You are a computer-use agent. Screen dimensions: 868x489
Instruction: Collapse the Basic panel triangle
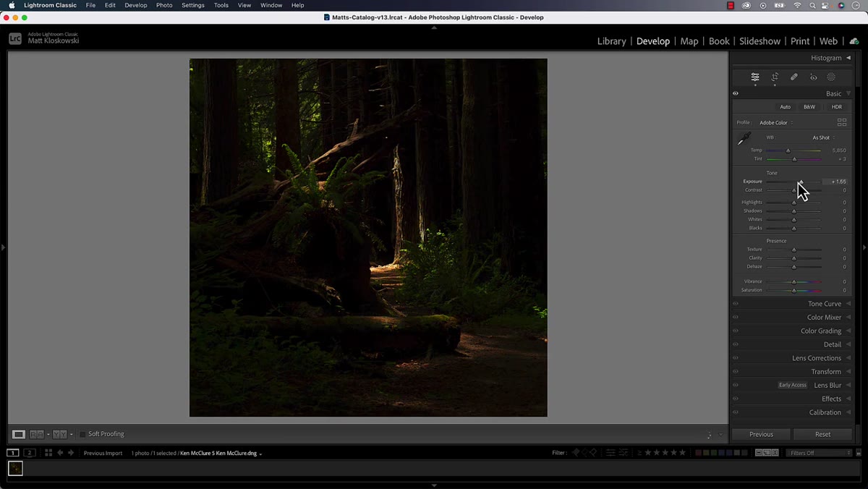pyautogui.click(x=848, y=93)
